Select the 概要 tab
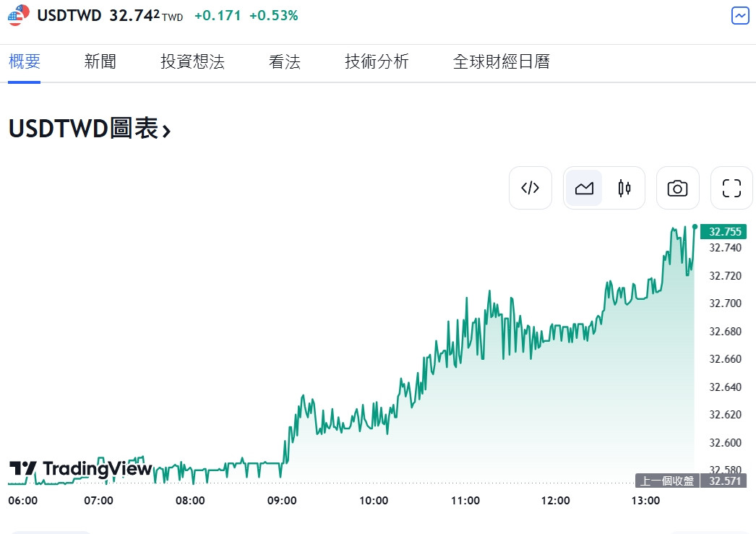This screenshot has width=756, height=534. click(24, 61)
